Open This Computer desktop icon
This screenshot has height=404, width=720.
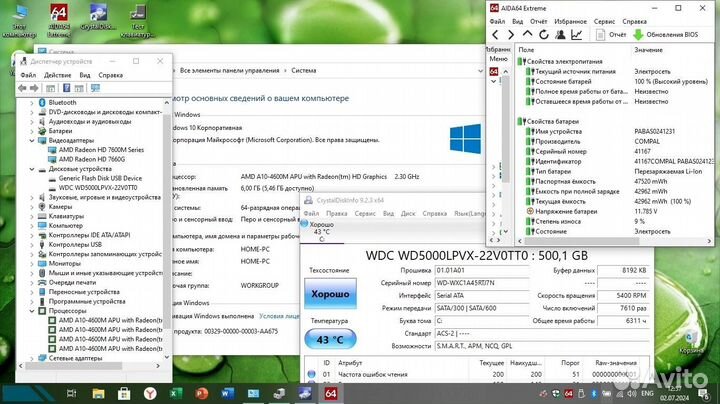pos(19,20)
